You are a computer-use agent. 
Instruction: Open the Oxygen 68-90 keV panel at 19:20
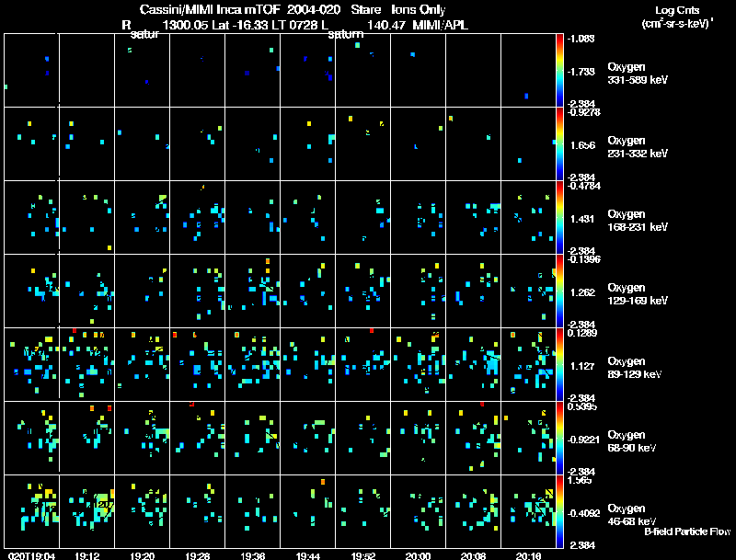click(x=142, y=438)
